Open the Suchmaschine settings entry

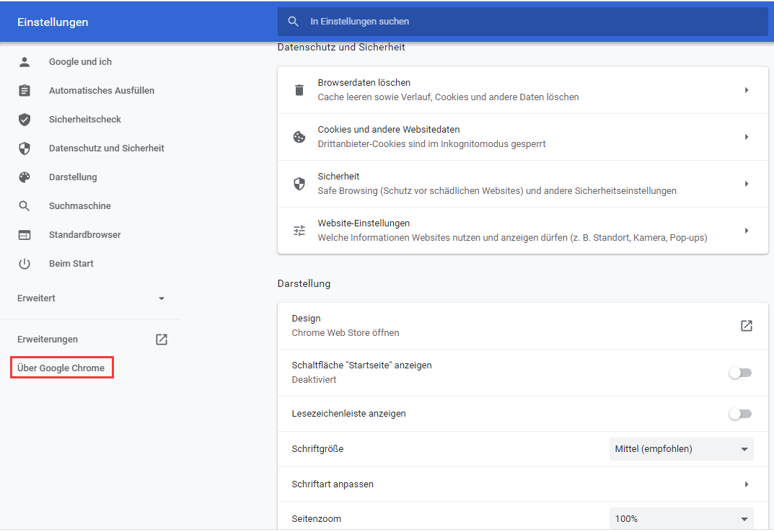coord(79,205)
